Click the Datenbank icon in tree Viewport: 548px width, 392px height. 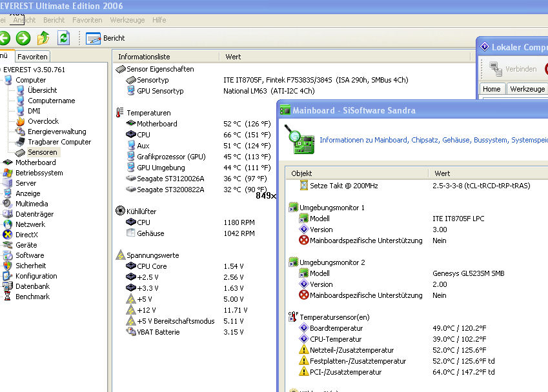pos(8,286)
